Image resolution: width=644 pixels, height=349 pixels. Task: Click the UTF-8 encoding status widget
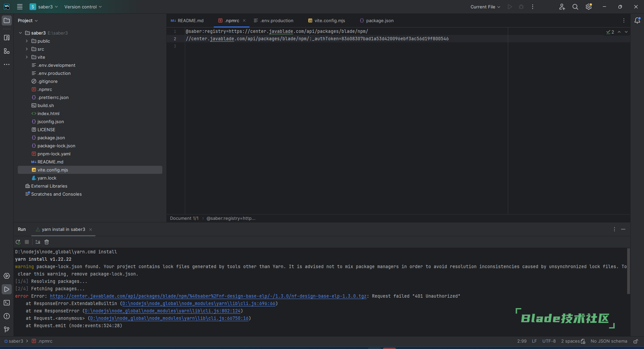click(549, 341)
